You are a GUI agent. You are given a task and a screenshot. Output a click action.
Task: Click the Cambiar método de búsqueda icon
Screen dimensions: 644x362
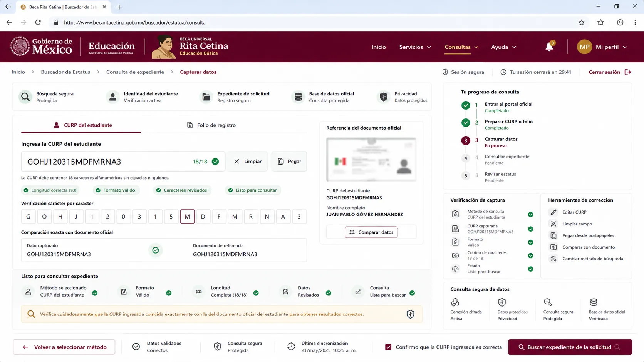[x=553, y=259]
